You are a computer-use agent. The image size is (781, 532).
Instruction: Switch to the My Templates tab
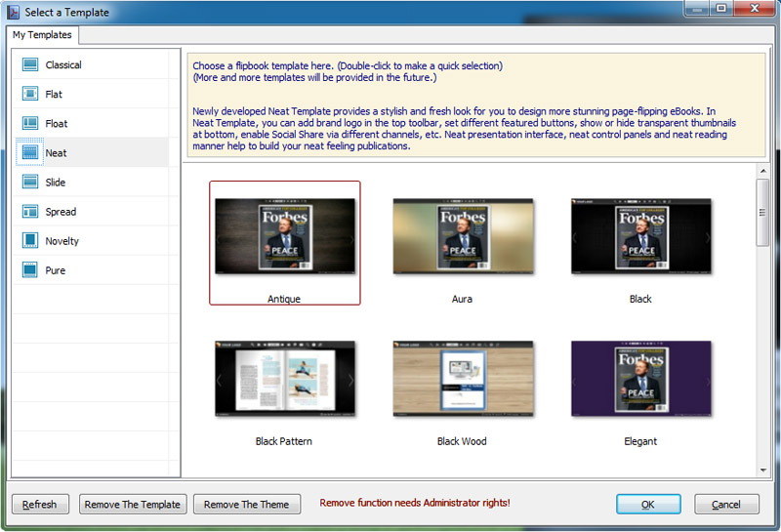(42, 35)
